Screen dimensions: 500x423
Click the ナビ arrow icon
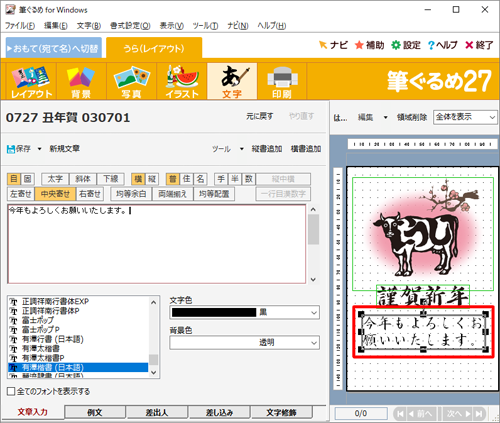[x=323, y=45]
